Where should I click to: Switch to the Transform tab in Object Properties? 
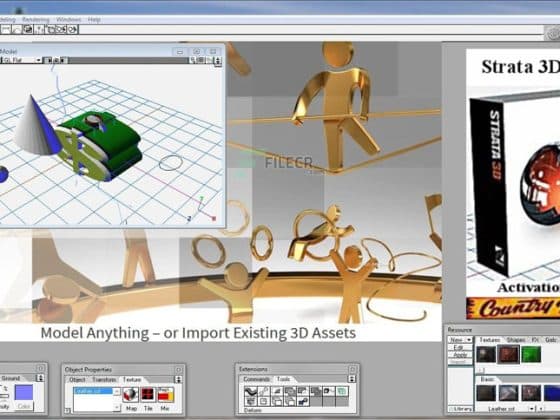(104, 379)
